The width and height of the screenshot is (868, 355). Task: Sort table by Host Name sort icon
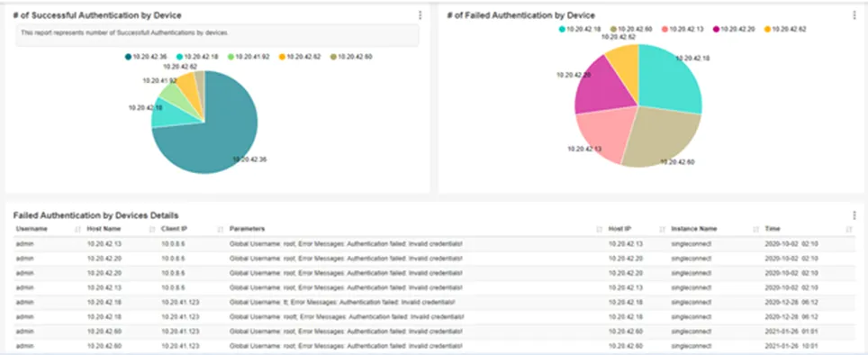151,229
